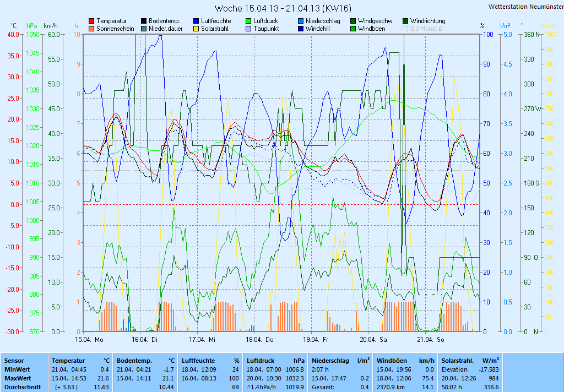
Task: Click the 270 W wind direction label
Action: coord(532,108)
